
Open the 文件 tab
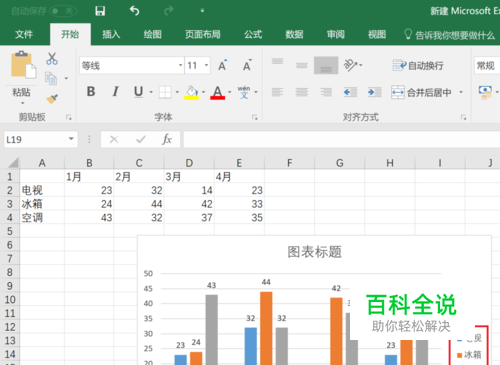point(24,34)
